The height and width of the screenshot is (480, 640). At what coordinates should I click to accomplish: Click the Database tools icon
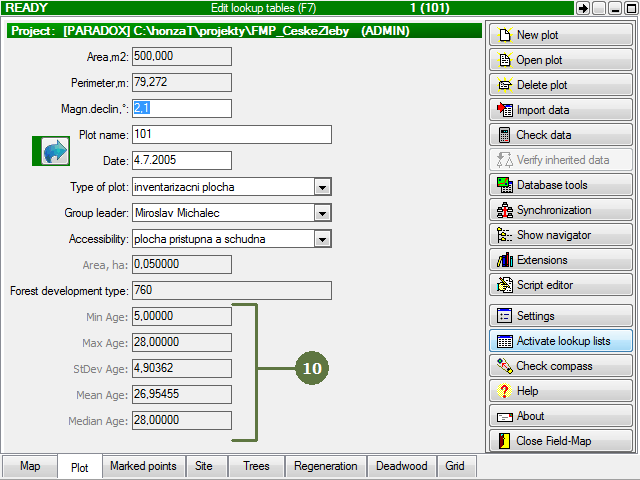point(505,185)
